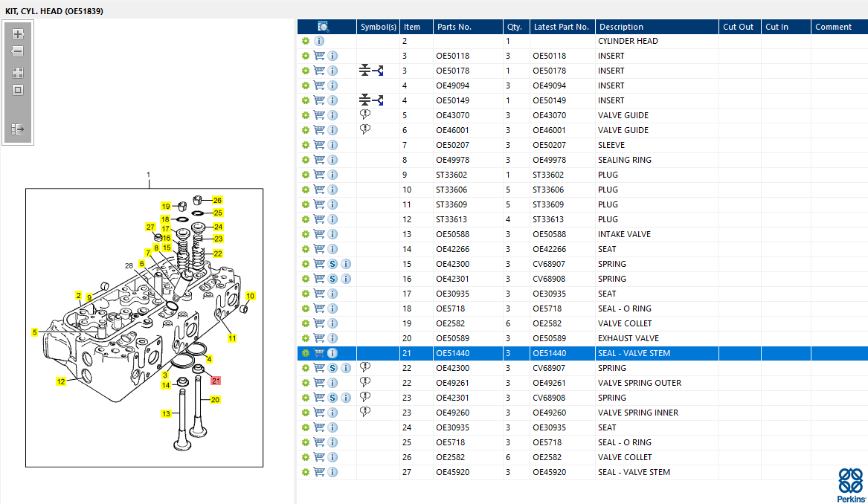Click description EXHAUST VALVE
Image resolution: width=868 pixels, height=504 pixels.
tap(629, 338)
